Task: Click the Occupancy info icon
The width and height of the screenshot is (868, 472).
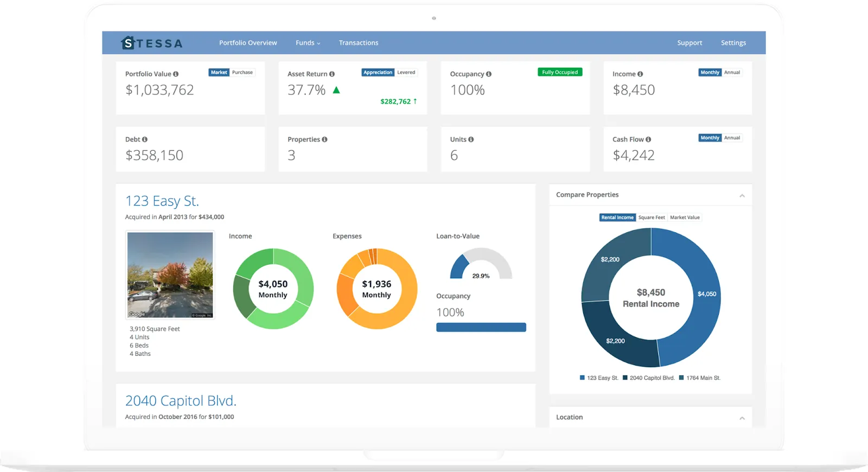Action: tap(489, 74)
